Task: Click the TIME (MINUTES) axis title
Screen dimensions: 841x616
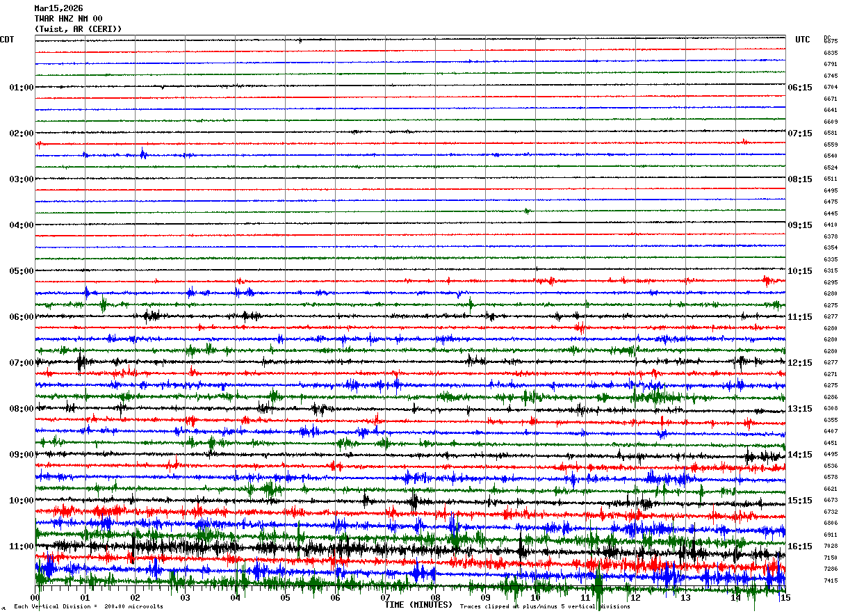Action: click(x=418, y=605)
